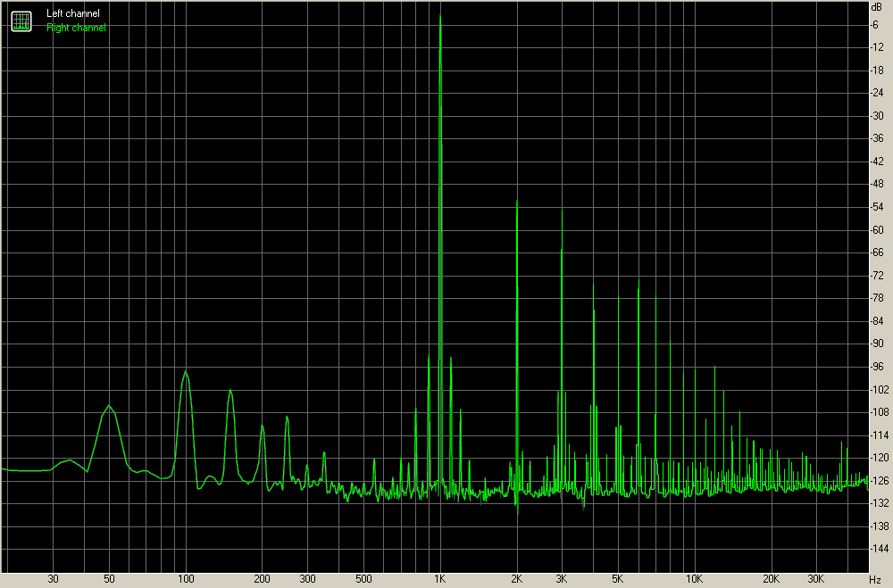Click the "dB" axis unit label
The width and height of the screenshot is (893, 588).
tap(876, 7)
